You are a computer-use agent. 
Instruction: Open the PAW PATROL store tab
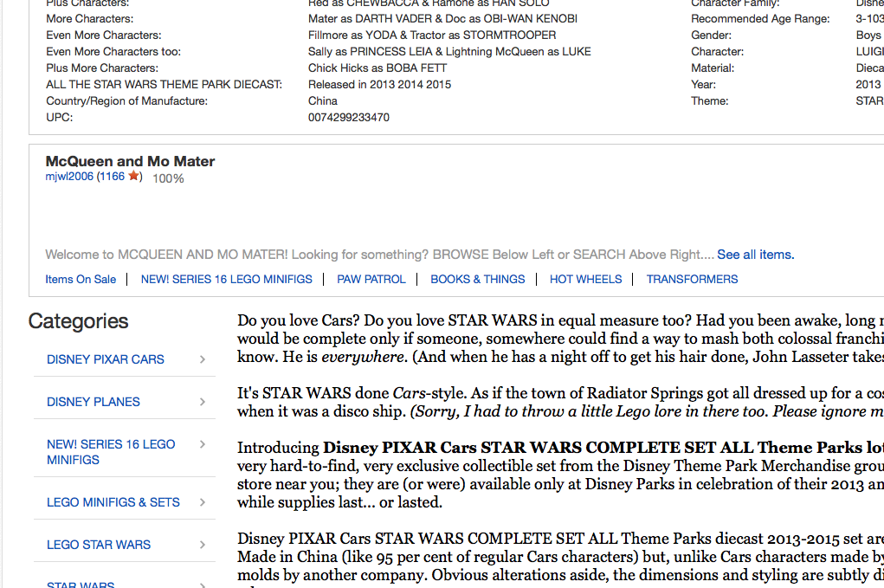coord(371,279)
